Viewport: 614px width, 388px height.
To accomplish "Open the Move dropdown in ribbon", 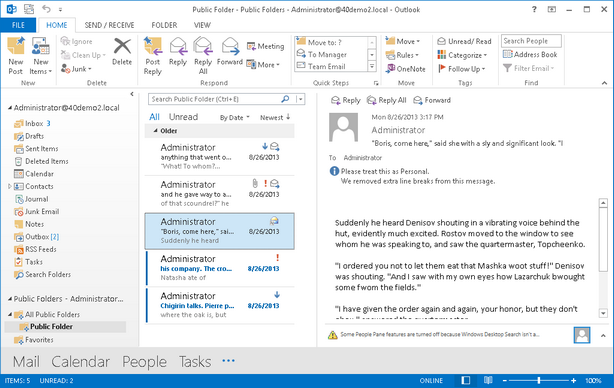I will (x=403, y=41).
